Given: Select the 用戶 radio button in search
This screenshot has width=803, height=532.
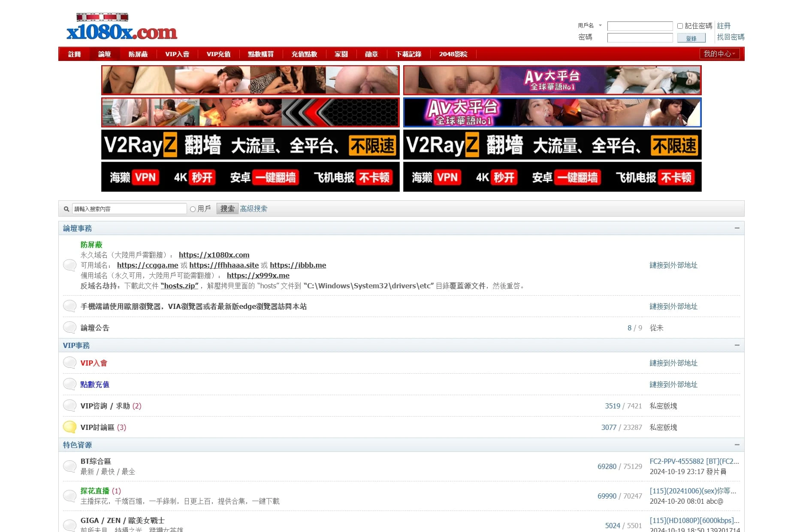Looking at the screenshot, I should [193, 209].
